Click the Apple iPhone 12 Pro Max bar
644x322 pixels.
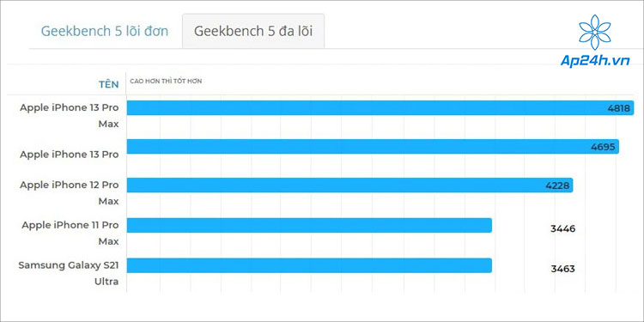[x=349, y=185]
